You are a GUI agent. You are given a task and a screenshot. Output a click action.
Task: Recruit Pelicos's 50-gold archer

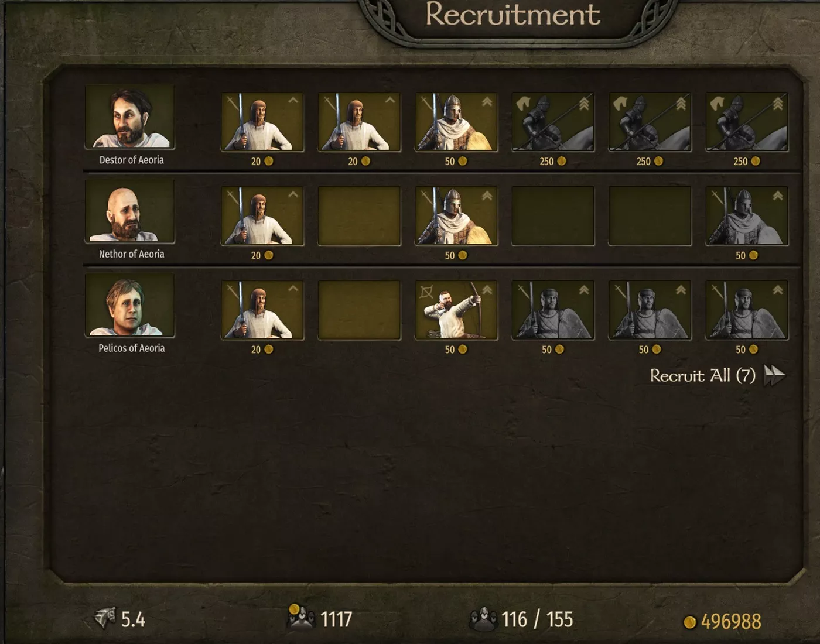[x=456, y=310]
